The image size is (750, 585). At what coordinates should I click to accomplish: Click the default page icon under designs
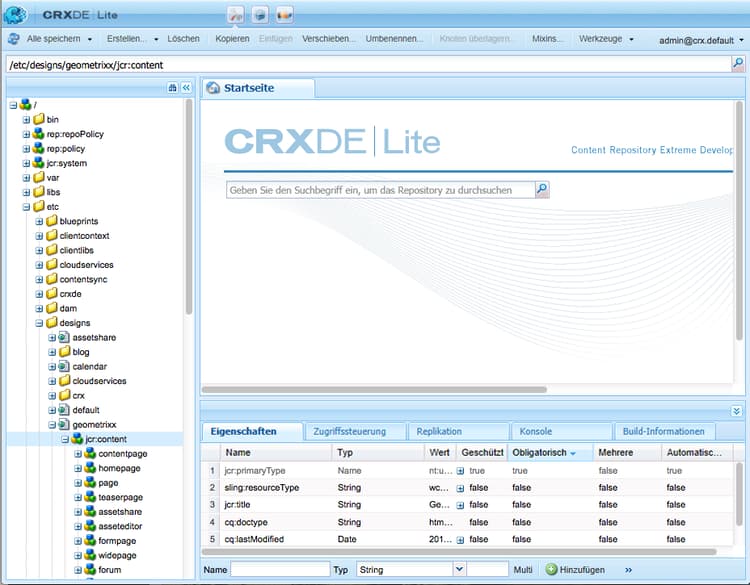click(x=64, y=410)
